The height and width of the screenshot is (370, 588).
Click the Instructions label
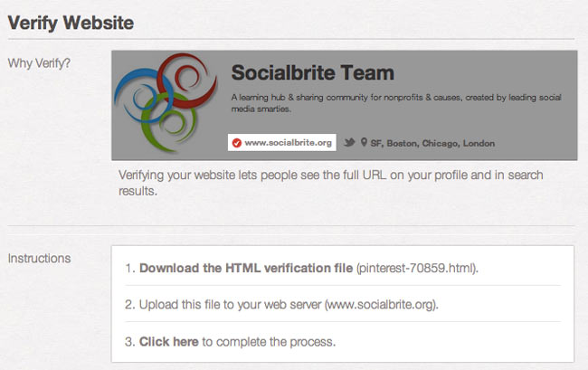(40, 259)
